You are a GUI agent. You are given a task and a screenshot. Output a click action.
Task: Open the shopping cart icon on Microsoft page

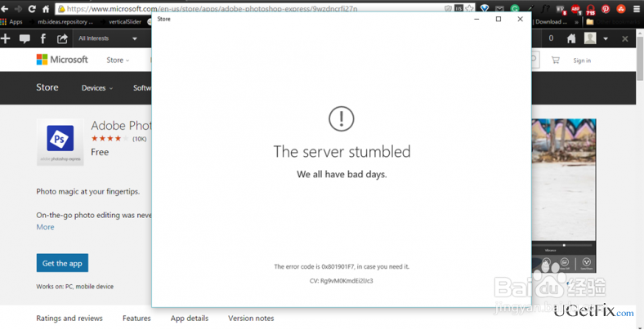pos(555,60)
